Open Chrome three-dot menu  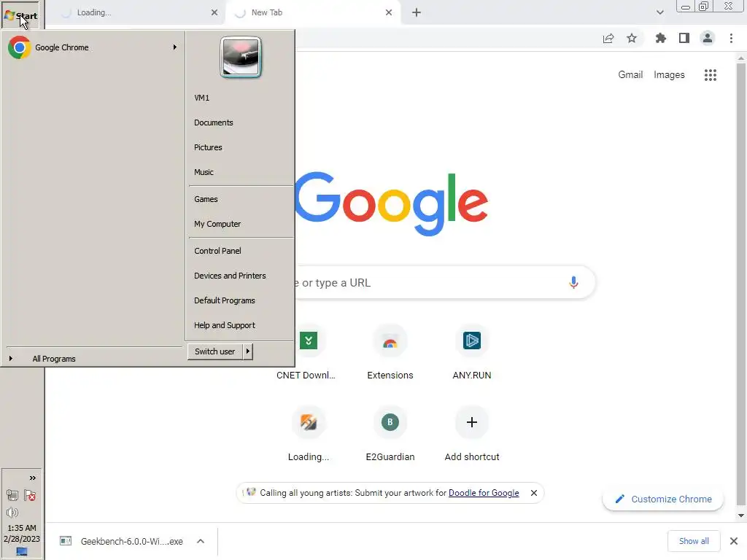click(x=731, y=38)
